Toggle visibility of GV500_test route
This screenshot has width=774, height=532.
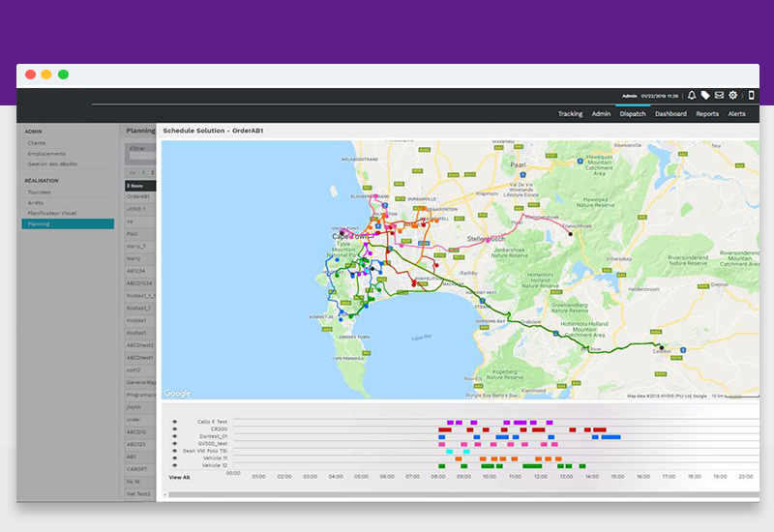coord(174,444)
